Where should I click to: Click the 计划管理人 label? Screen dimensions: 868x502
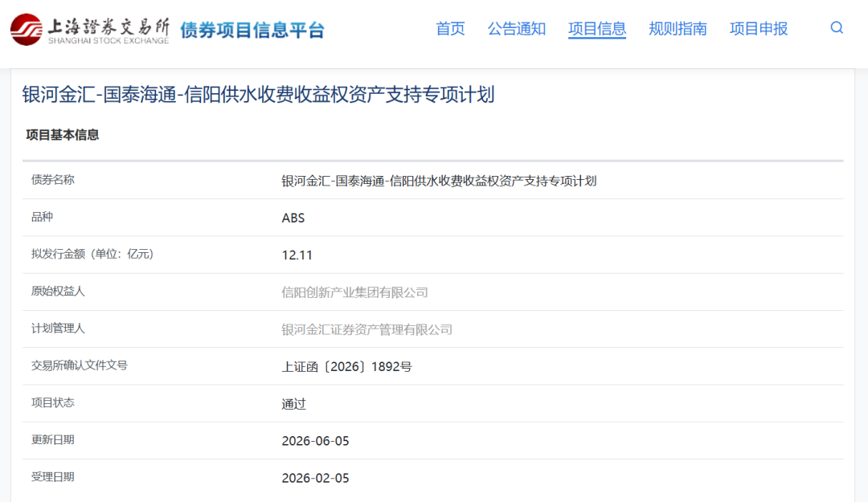point(58,329)
